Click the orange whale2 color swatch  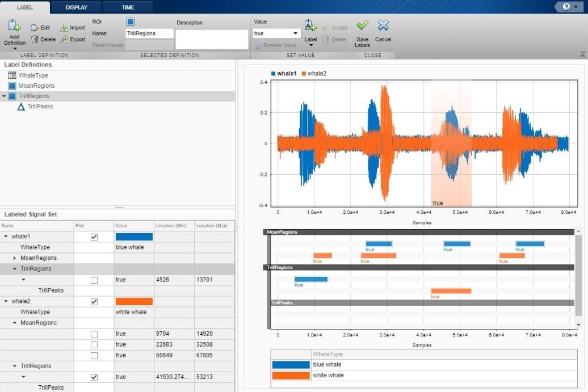[x=134, y=301]
